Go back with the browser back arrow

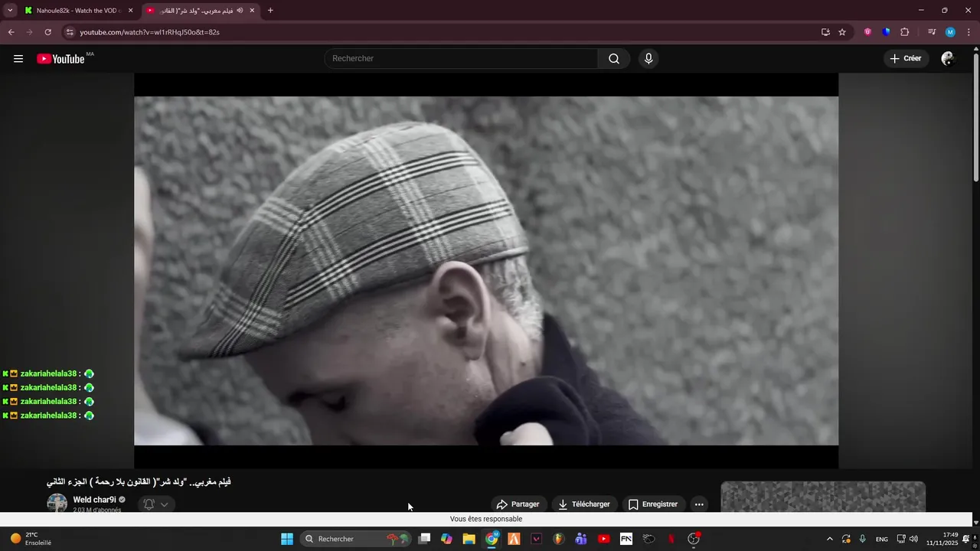point(11,32)
